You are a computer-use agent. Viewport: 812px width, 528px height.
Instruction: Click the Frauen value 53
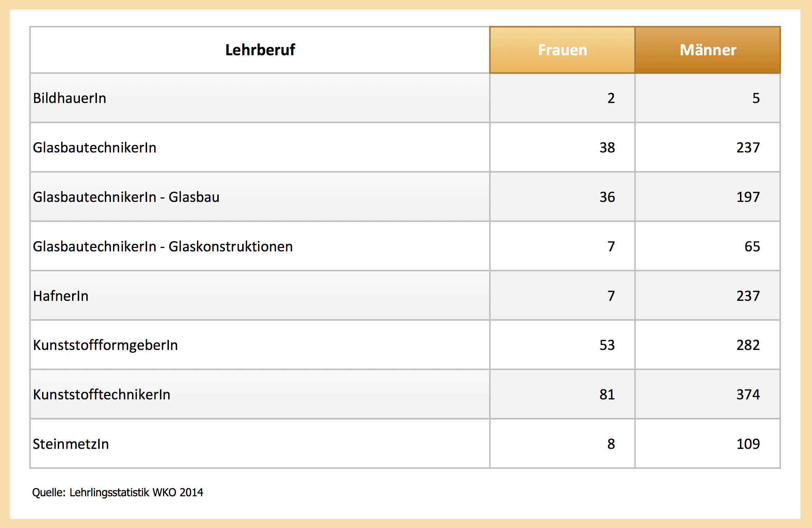(x=607, y=345)
